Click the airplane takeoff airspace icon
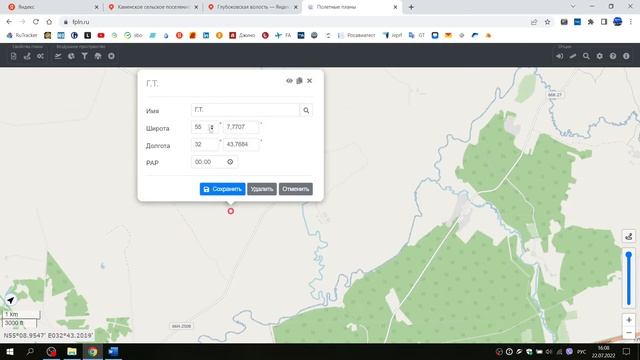 [x=58, y=56]
